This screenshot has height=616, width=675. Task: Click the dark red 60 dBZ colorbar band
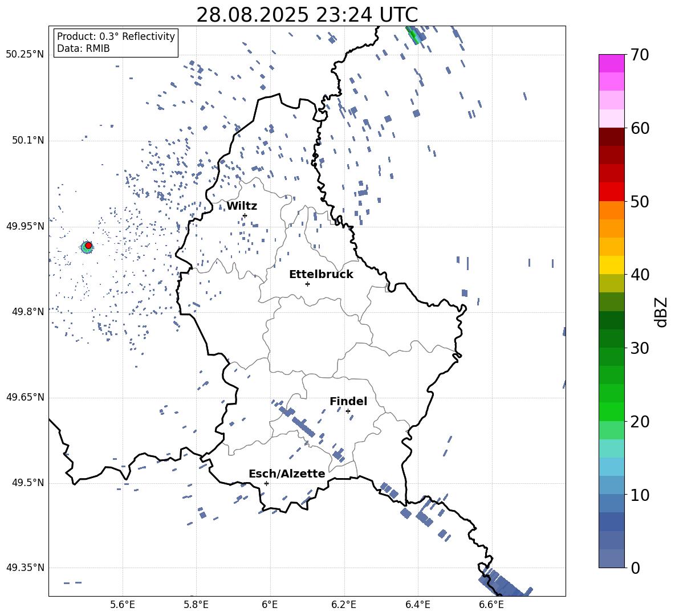[x=611, y=136]
